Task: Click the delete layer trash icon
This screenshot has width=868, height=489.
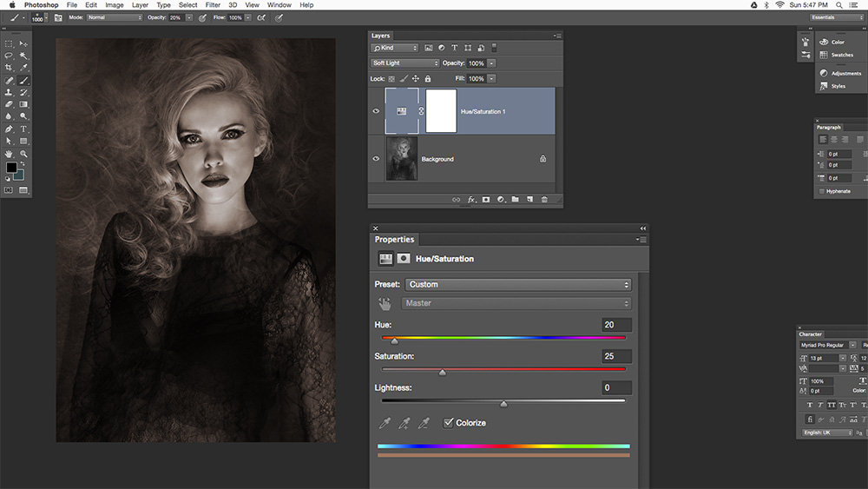Action: (544, 200)
